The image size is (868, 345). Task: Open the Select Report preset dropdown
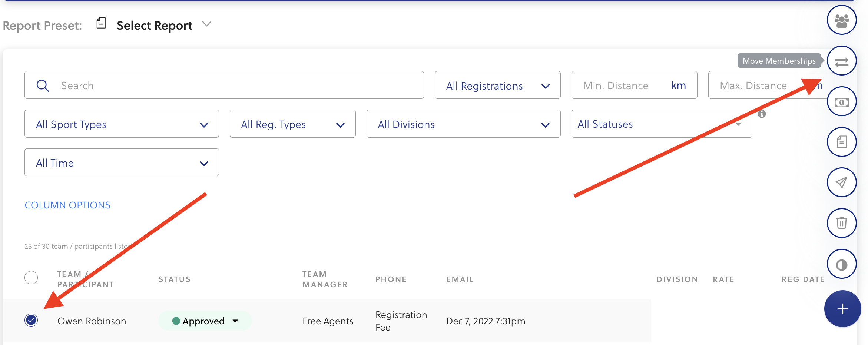(163, 25)
